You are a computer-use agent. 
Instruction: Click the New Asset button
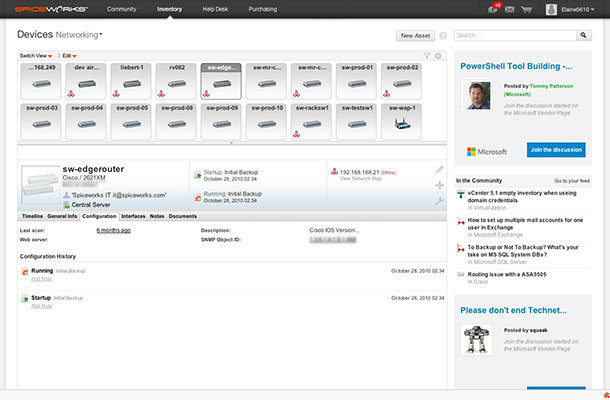click(x=415, y=36)
